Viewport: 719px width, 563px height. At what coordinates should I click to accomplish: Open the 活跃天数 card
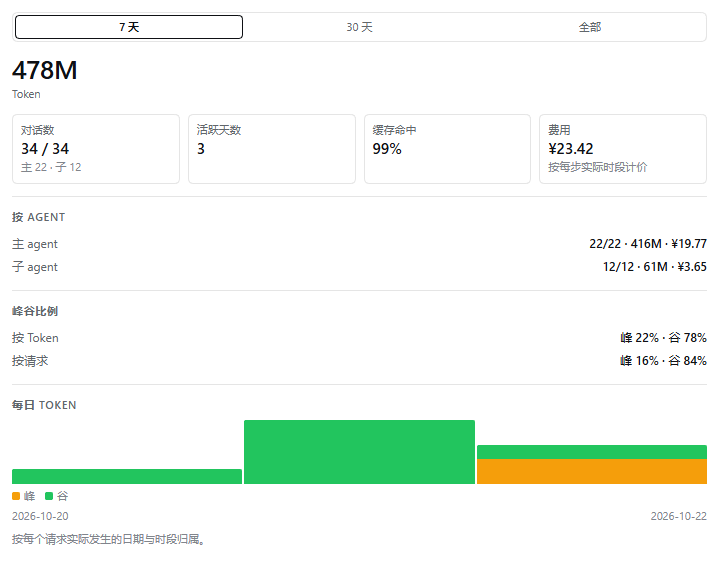tap(272, 149)
